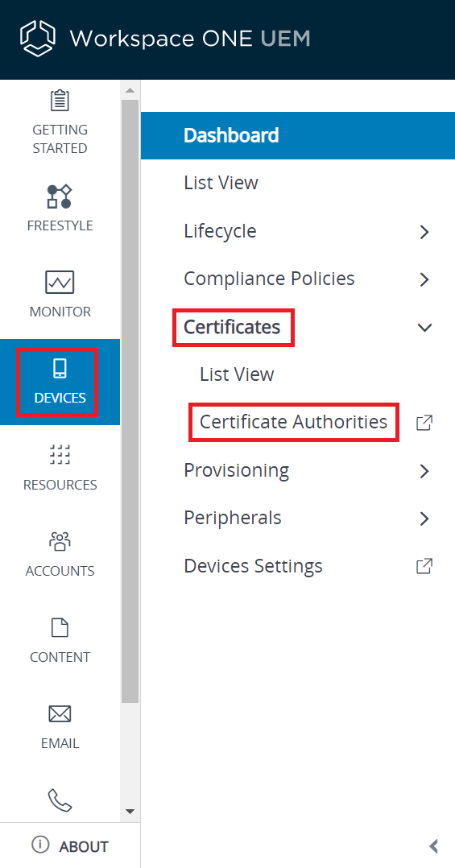The image size is (455, 868).
Task: Select the Freestyle workflow icon
Action: tap(60, 196)
